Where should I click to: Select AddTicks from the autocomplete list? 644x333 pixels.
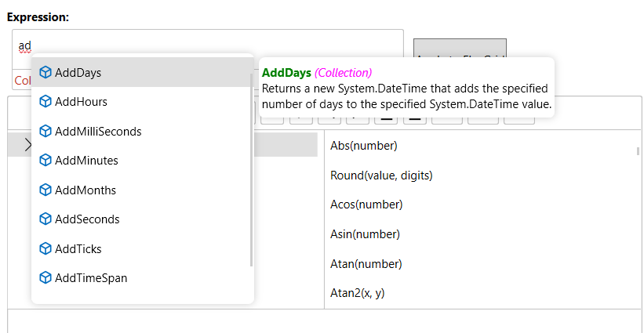(x=78, y=249)
